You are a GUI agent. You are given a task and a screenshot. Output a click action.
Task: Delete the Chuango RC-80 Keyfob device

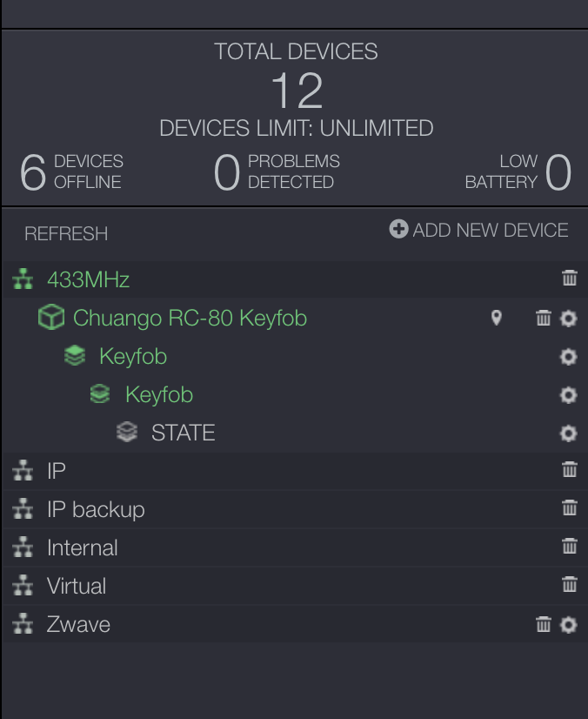click(x=544, y=318)
